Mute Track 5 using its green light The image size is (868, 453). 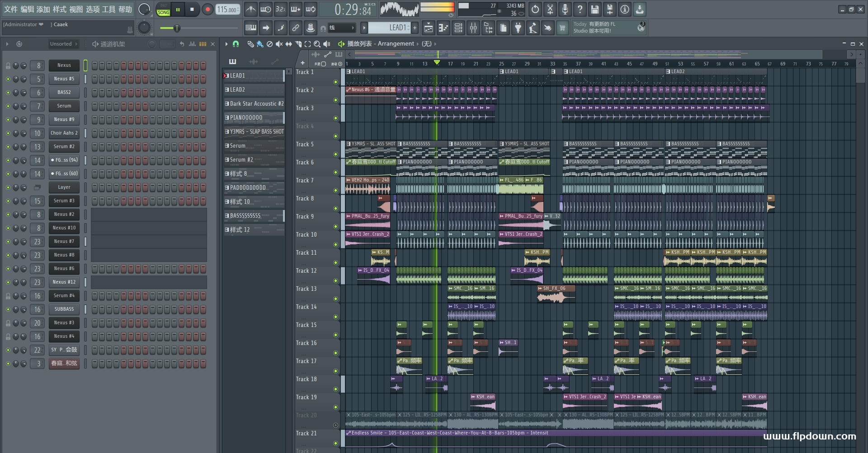335,154
